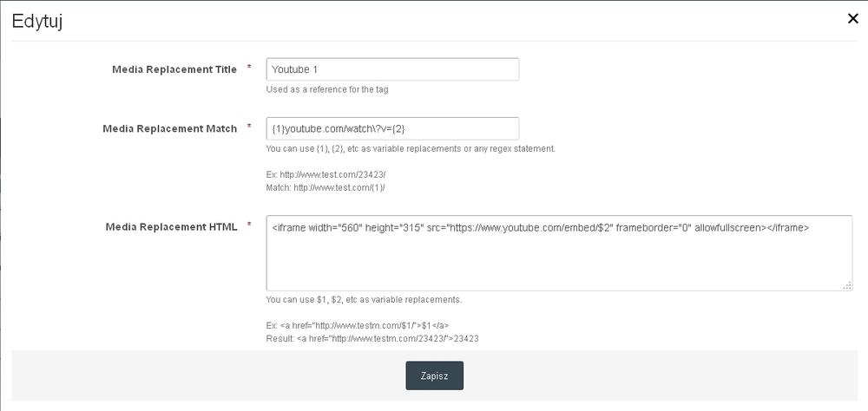868x411 pixels.
Task: Click the required asterisk beside Media Replacement HTML
Action: pos(250,225)
